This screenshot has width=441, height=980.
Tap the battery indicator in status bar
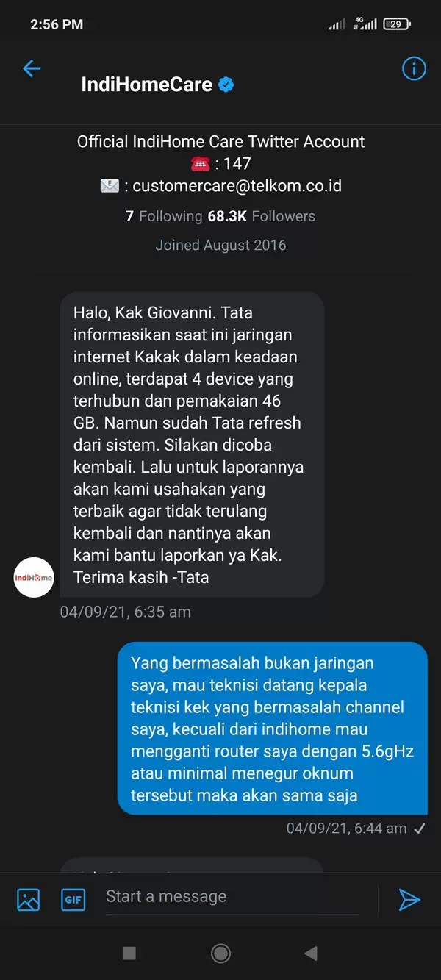[x=398, y=24]
